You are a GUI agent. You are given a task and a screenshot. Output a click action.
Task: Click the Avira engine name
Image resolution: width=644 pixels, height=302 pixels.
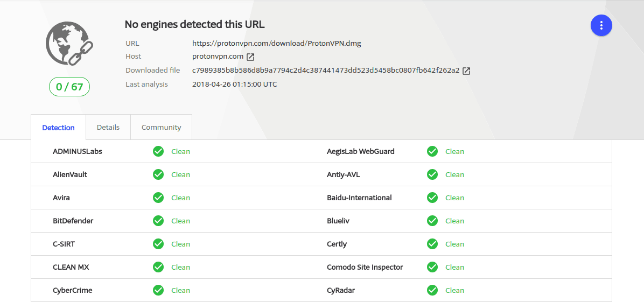click(61, 198)
